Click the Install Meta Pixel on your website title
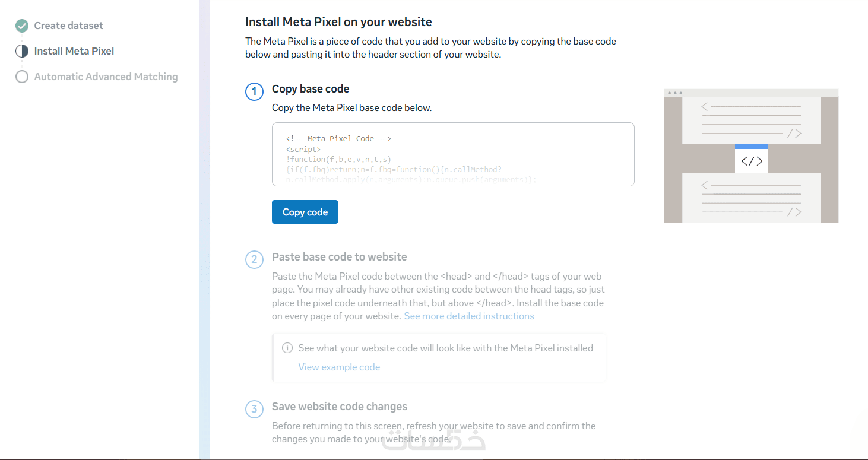The width and height of the screenshot is (868, 460). pos(338,23)
